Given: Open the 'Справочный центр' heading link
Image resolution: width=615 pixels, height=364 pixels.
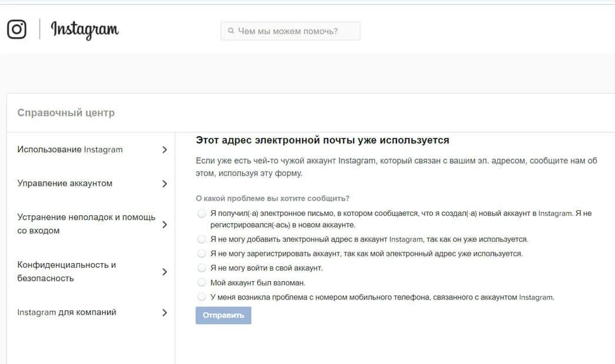Looking at the screenshot, I should click(66, 113).
